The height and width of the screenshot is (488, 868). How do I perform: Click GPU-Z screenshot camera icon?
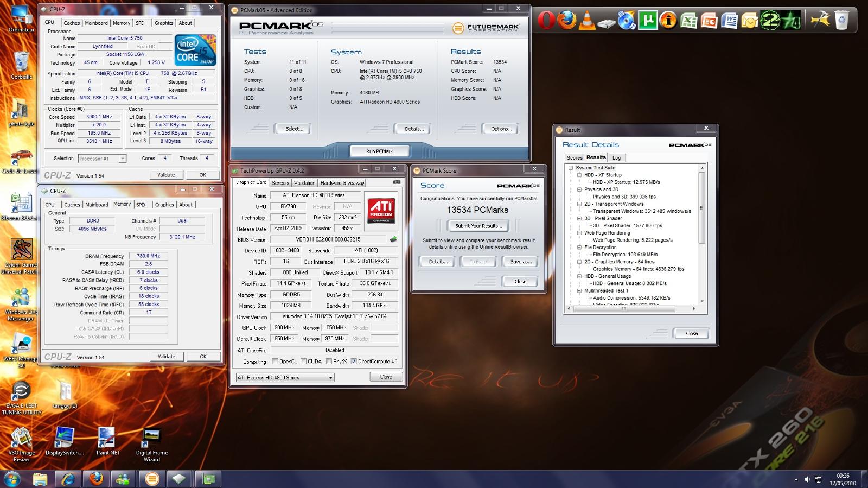pyautogui.click(x=397, y=182)
